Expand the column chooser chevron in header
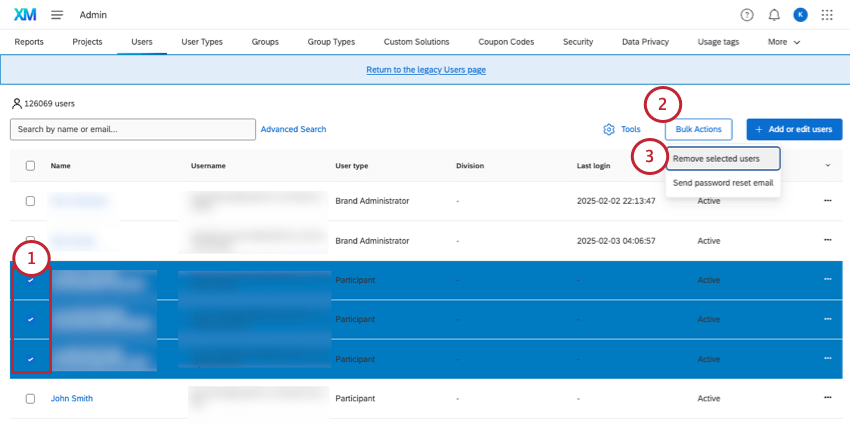This screenshot has width=850, height=424. point(827,165)
